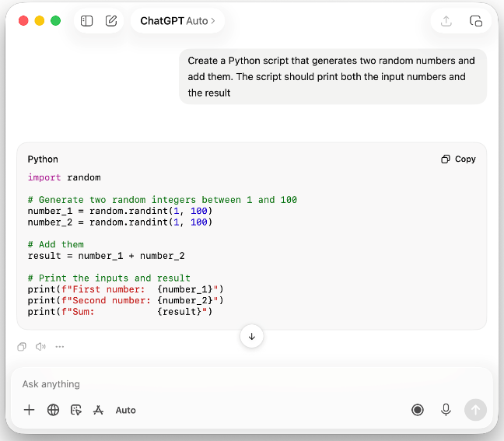504x441 pixels.
Task: Toggle the sidebar panel icon
Action: click(86, 21)
